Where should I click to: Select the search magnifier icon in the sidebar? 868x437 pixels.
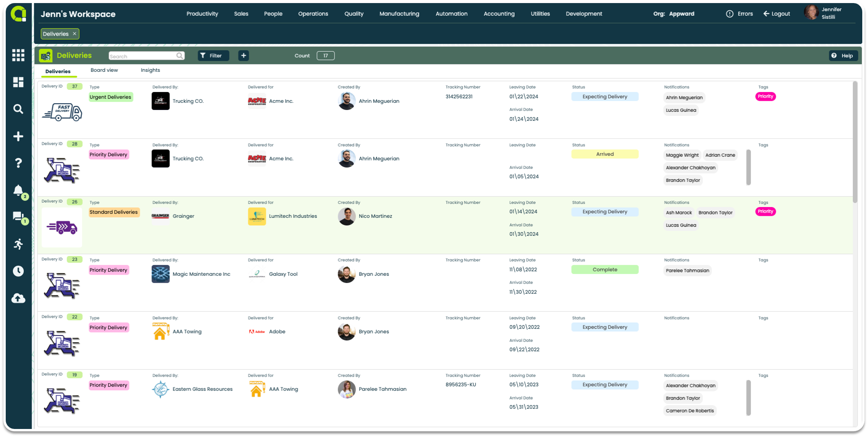(x=18, y=109)
